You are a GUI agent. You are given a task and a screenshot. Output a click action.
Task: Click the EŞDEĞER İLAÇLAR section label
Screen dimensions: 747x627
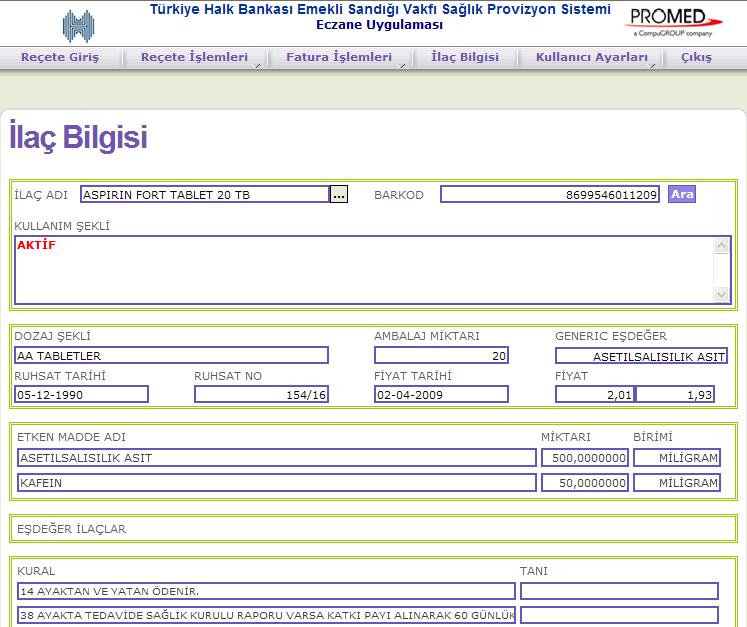point(71,529)
